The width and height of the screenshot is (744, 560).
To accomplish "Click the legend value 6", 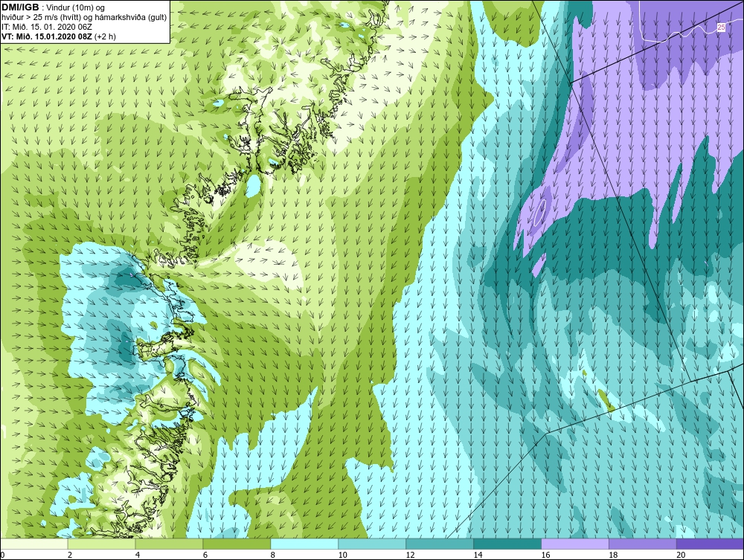I will tap(205, 555).
